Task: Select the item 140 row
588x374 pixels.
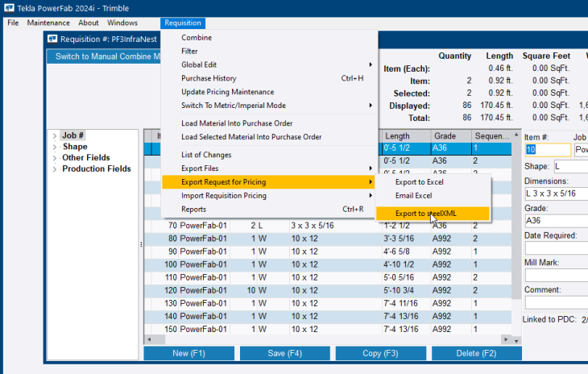Action: 328,316
